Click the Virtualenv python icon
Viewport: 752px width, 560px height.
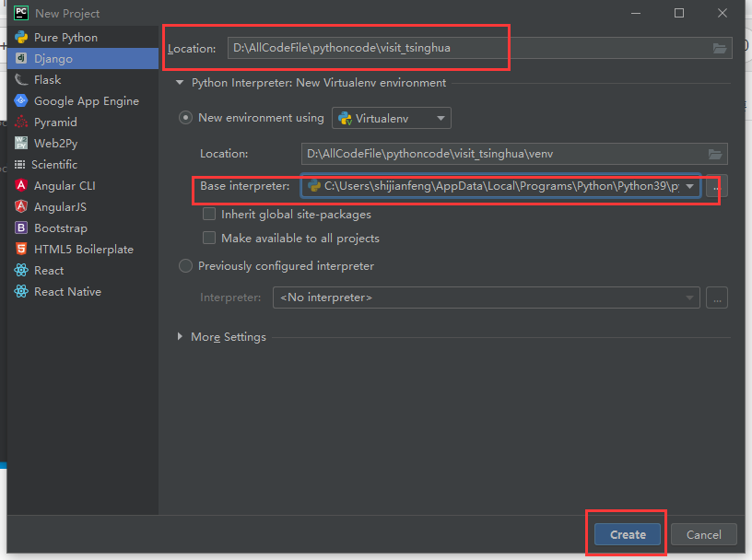click(x=345, y=119)
